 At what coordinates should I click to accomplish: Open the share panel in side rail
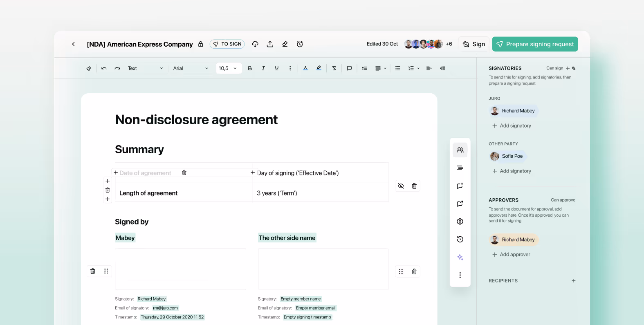click(x=460, y=204)
